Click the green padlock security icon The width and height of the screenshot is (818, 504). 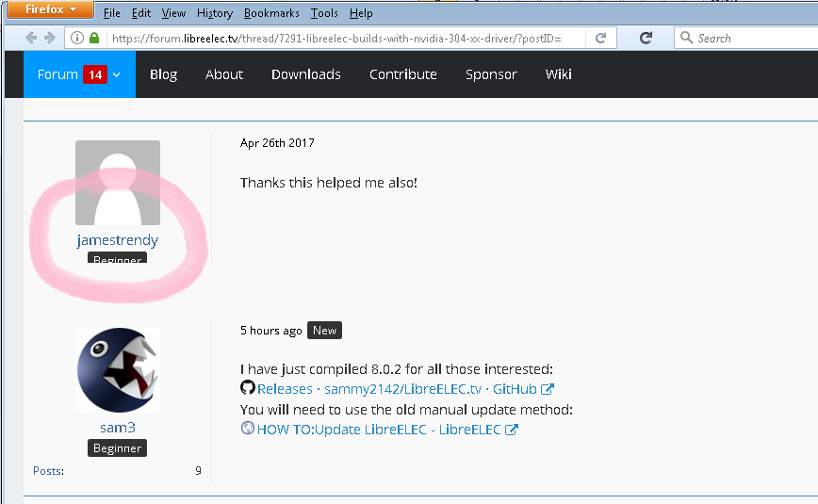click(94, 38)
